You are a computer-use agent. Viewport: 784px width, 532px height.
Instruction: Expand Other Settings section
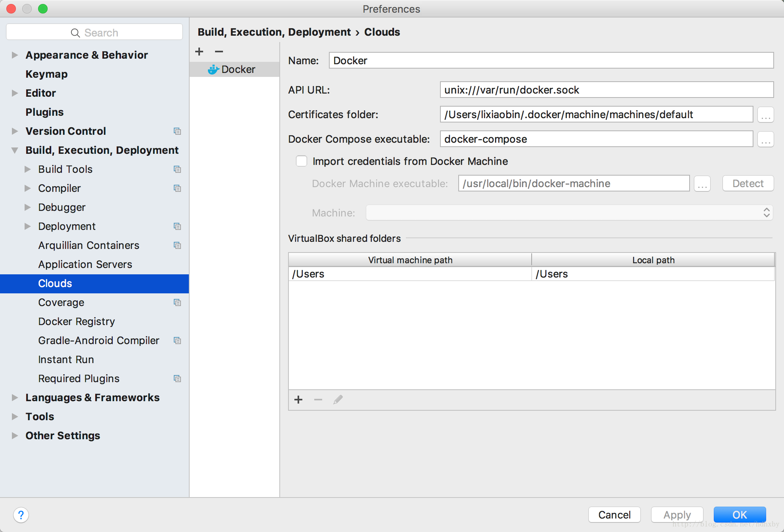point(15,436)
